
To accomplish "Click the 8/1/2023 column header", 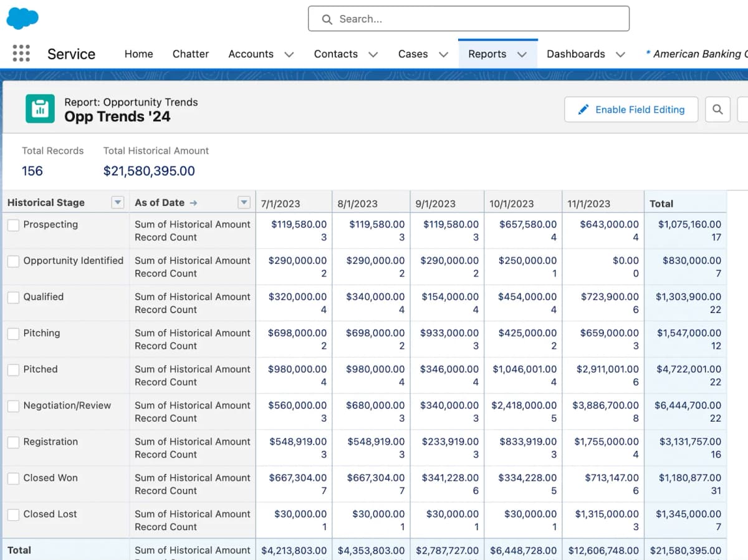I will coord(357,203).
